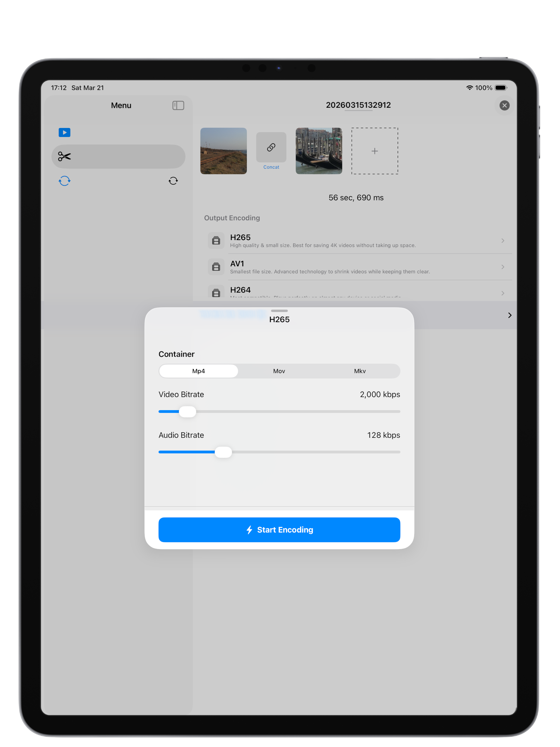
Task: Click the Container label
Action: (x=177, y=354)
